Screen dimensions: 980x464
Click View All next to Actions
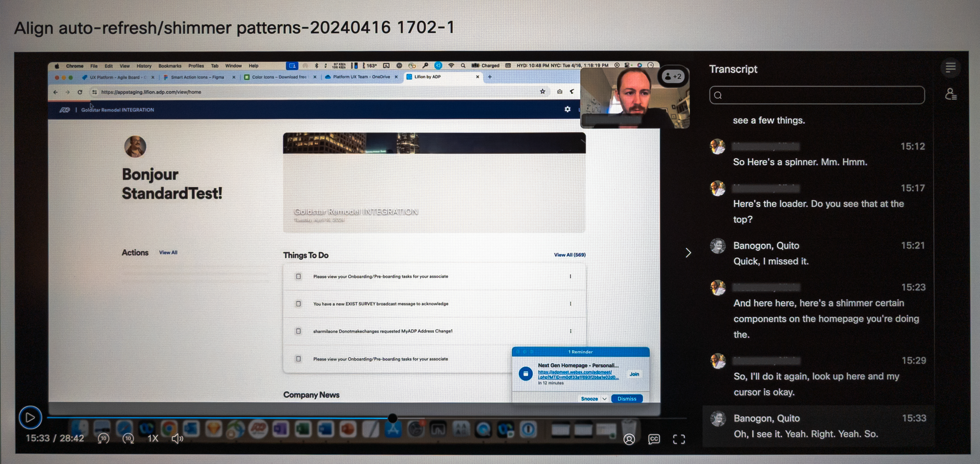click(168, 253)
